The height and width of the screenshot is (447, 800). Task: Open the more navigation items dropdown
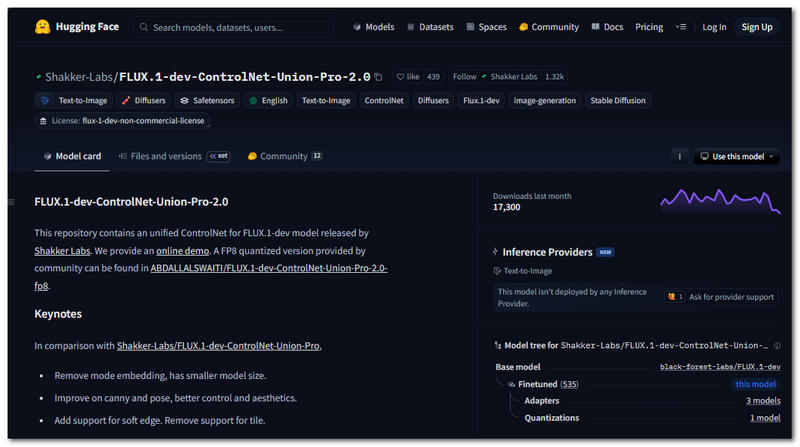click(681, 27)
